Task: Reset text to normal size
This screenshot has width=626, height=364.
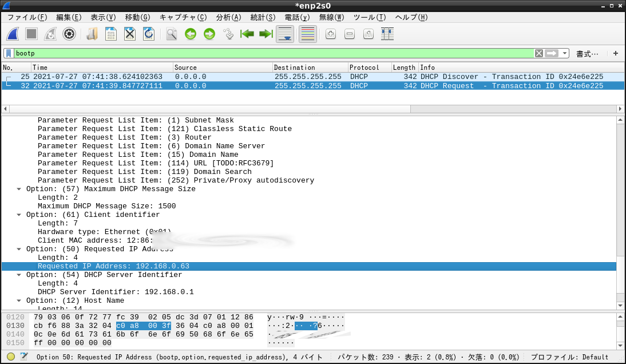Action: [368, 34]
